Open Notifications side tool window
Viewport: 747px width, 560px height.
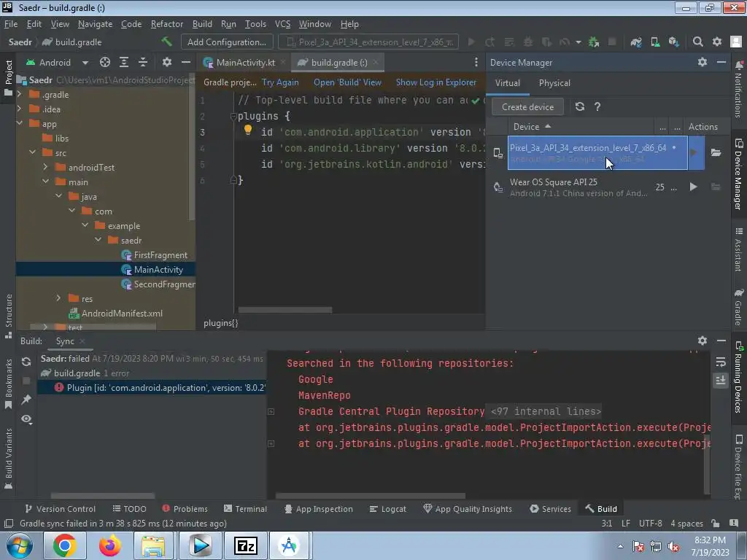click(739, 90)
